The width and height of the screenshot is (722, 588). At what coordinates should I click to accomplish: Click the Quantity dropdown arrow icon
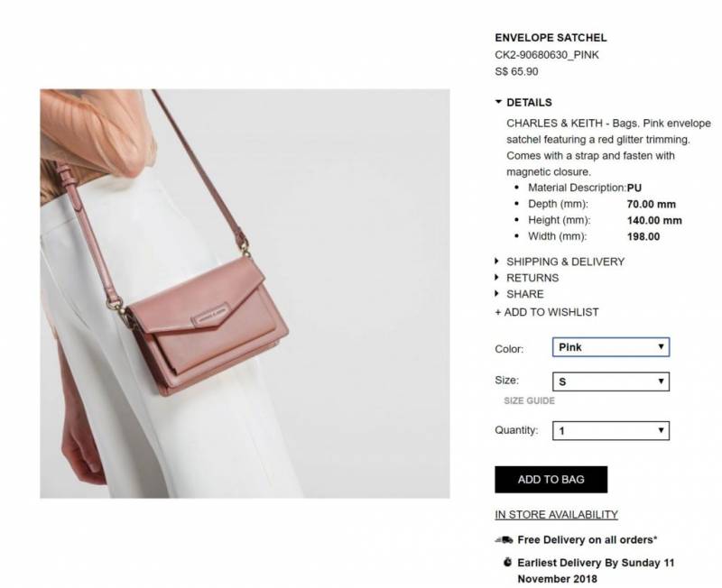[x=661, y=430]
